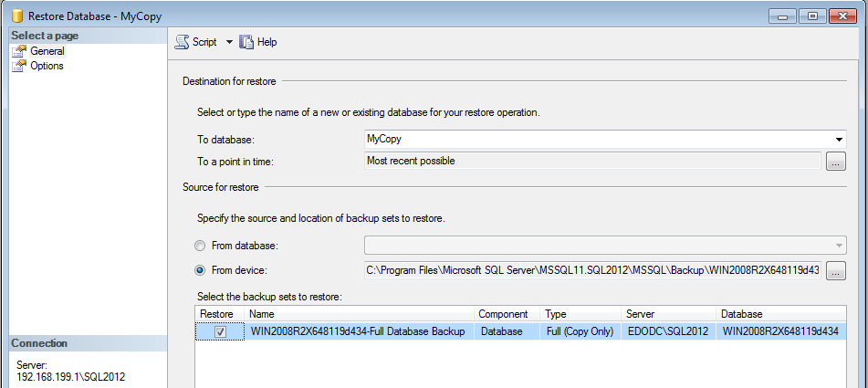Click the Help icon in toolbar

246,42
